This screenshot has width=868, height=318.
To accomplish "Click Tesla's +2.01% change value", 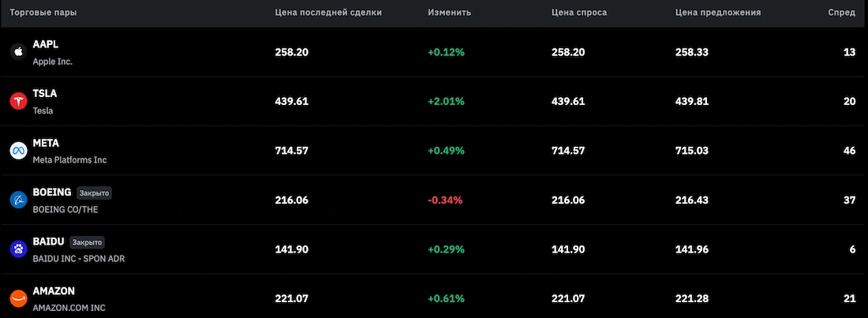I will pyautogui.click(x=447, y=102).
